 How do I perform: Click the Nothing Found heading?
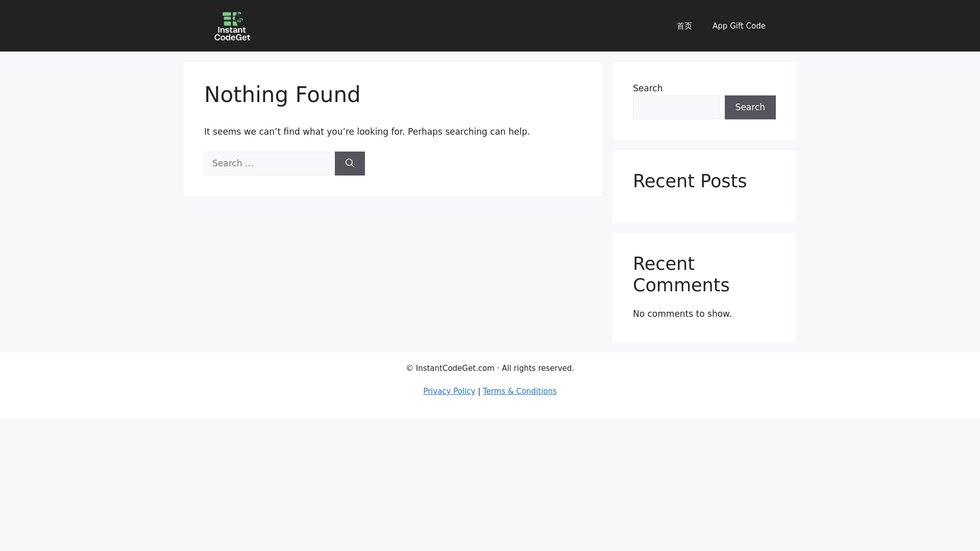click(x=282, y=95)
